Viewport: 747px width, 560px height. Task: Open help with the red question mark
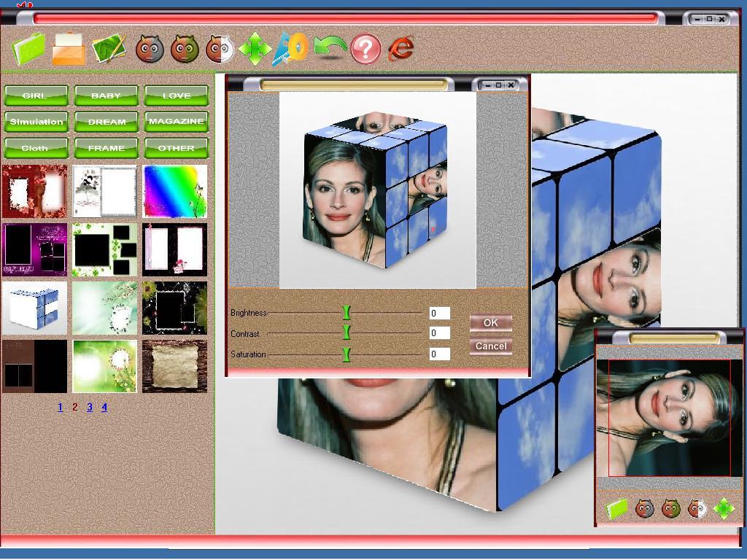[366, 49]
